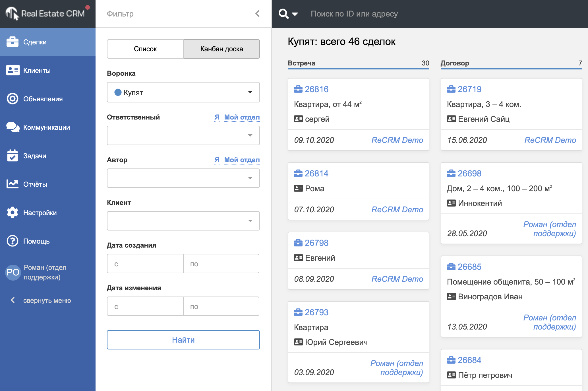This screenshot has height=391, width=588.
Task: Click the Клиенты contact card icon
Action: coord(13,70)
